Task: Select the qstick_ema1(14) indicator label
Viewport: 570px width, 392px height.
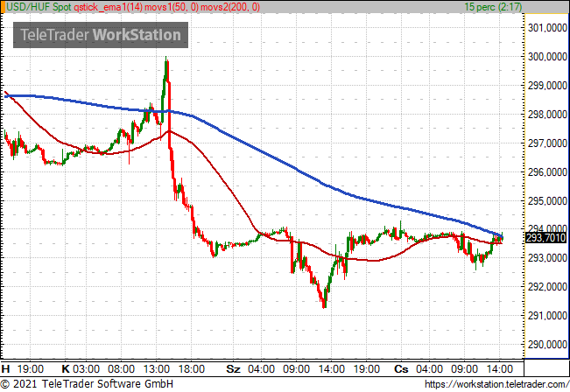Action: tap(109, 7)
